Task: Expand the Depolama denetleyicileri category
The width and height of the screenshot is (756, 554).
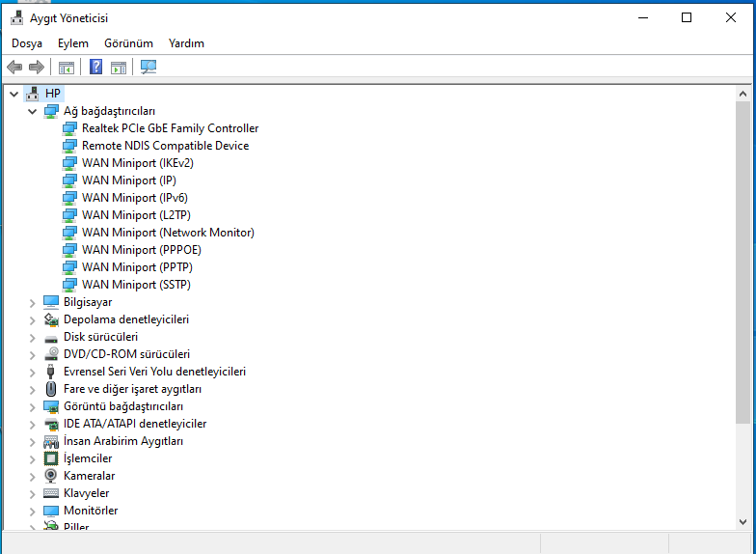Action: (x=33, y=320)
